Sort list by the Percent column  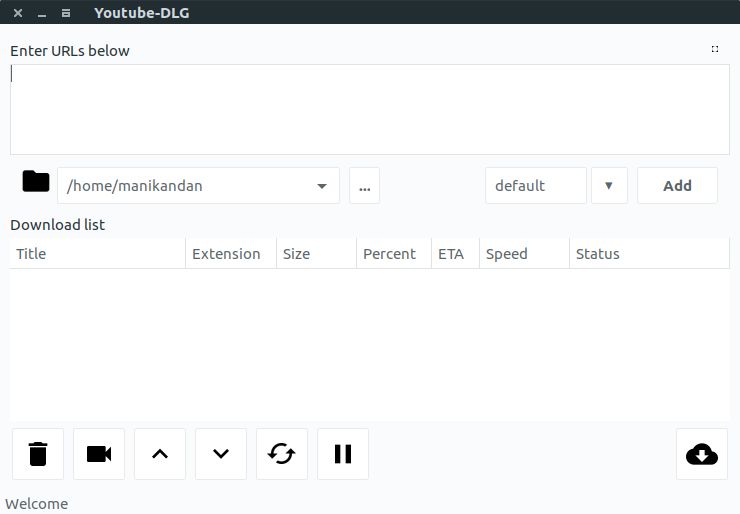click(x=394, y=254)
